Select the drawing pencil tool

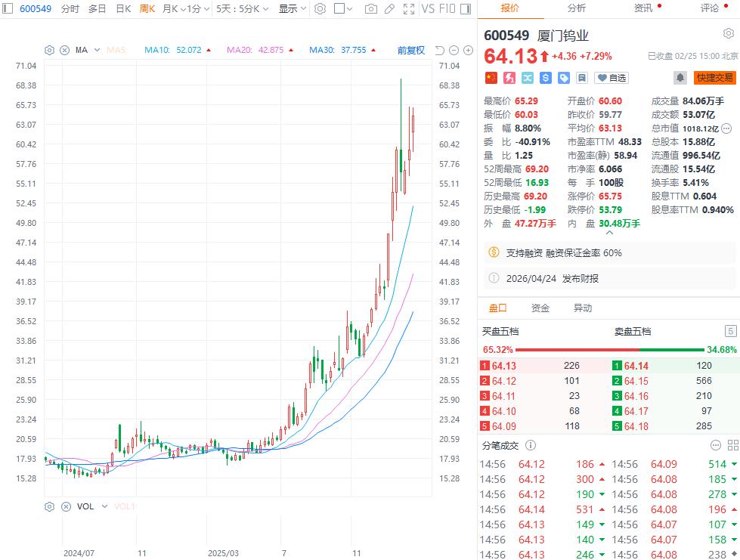click(x=389, y=8)
